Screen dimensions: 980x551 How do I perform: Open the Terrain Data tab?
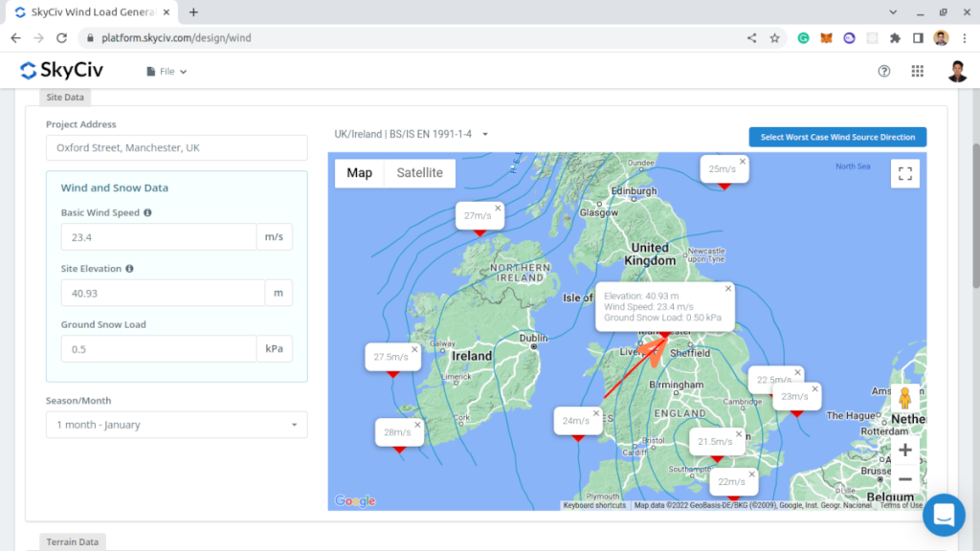pyautogui.click(x=73, y=541)
